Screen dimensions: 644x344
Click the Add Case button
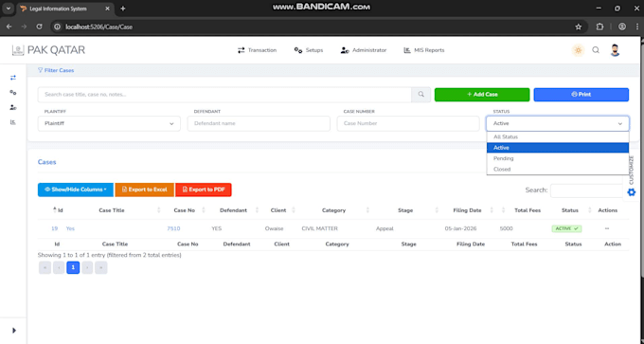[x=482, y=95]
